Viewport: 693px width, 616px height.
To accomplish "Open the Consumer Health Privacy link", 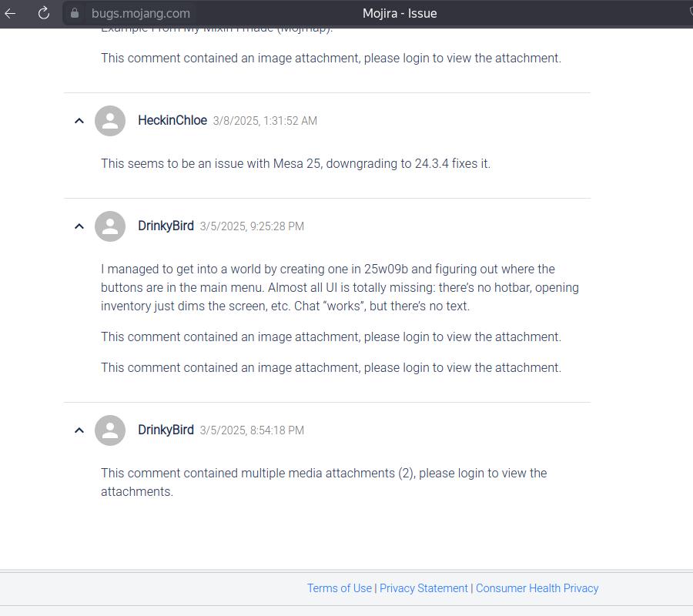I will coord(537,588).
